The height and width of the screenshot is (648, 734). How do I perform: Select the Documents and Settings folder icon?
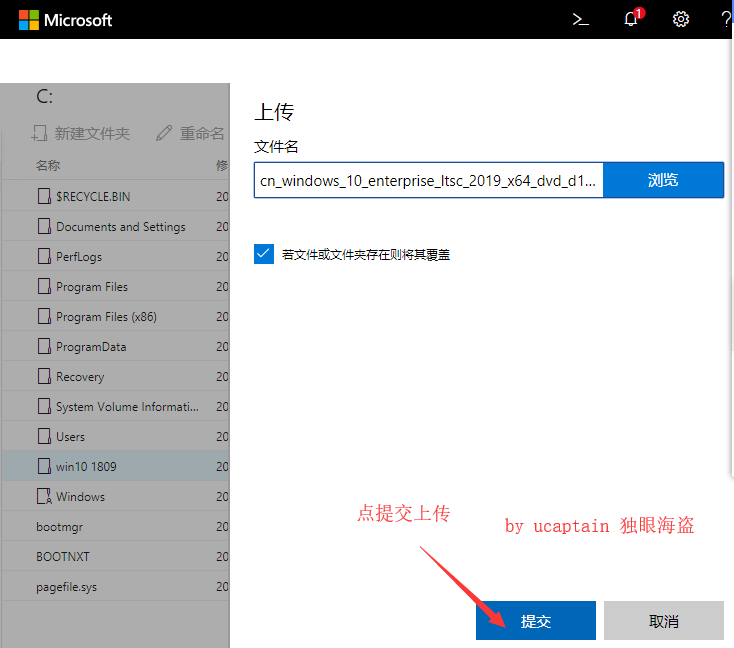(44, 226)
